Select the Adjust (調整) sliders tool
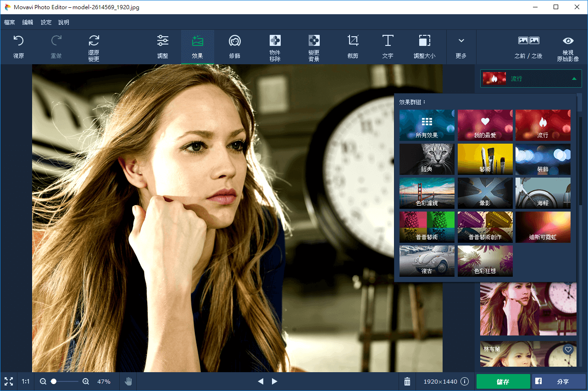The width and height of the screenshot is (588, 391). tap(162, 41)
